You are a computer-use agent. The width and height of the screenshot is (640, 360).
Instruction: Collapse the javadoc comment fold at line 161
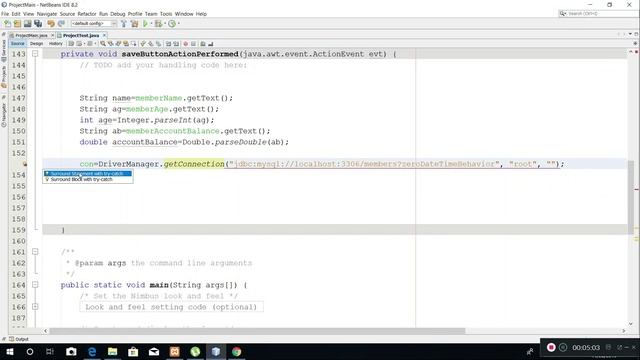(x=35, y=252)
